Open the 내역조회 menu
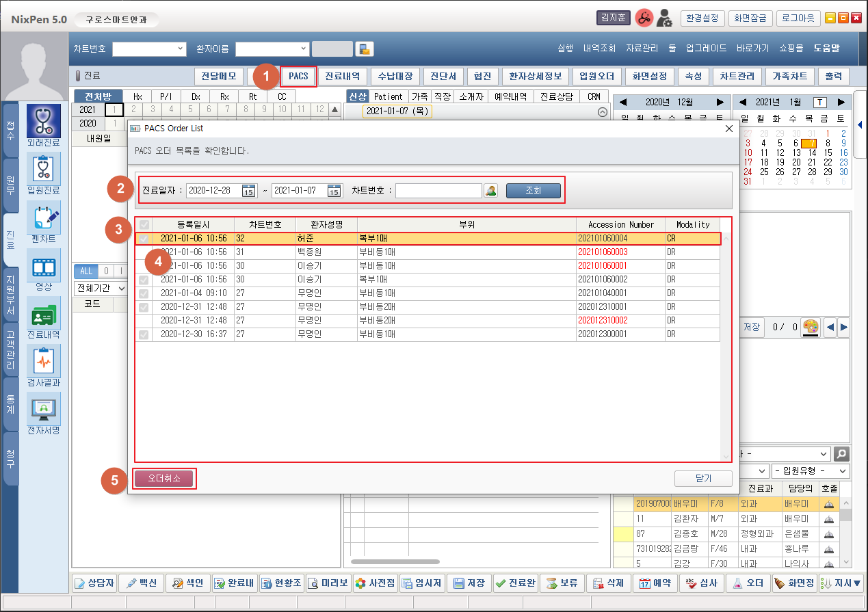This screenshot has width=868, height=612. pyautogui.click(x=599, y=49)
